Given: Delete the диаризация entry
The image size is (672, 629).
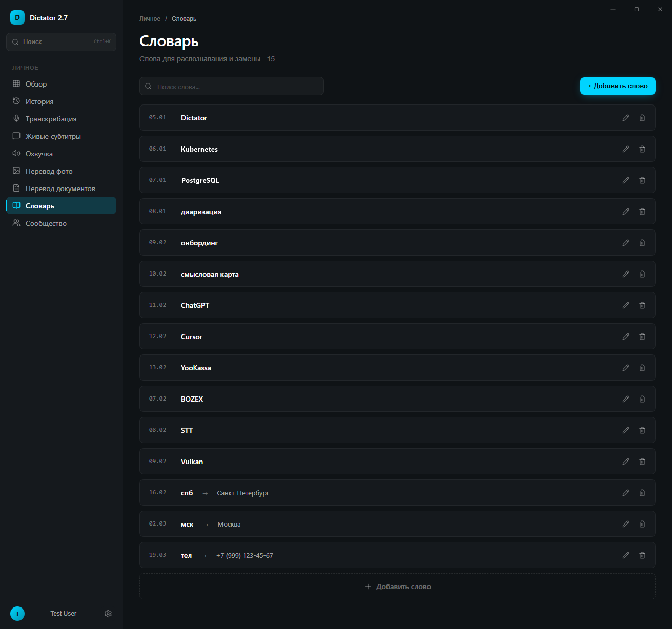Looking at the screenshot, I should coord(642,212).
